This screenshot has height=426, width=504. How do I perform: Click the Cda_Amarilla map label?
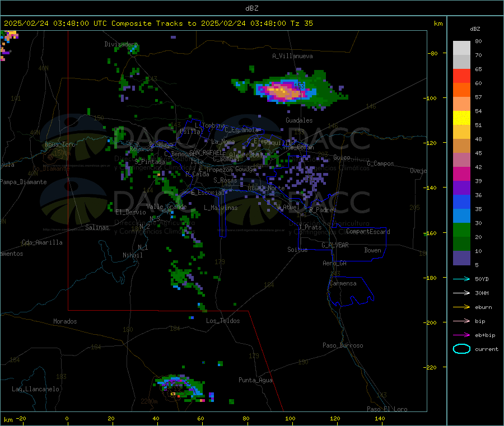42,242
